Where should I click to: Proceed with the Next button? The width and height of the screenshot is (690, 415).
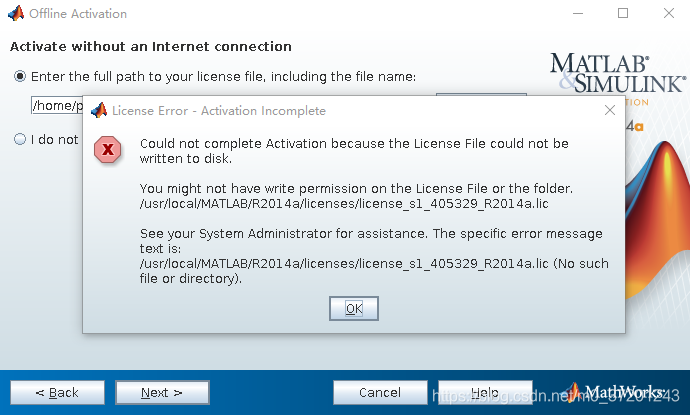(x=161, y=393)
